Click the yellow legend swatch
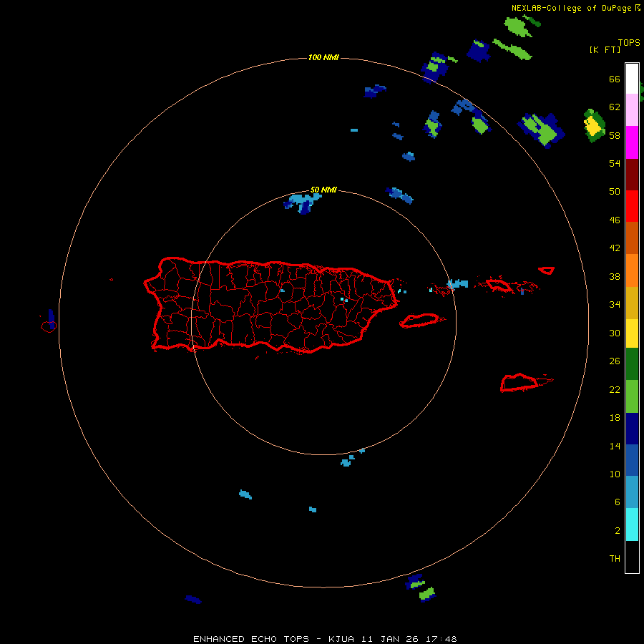 (632, 333)
